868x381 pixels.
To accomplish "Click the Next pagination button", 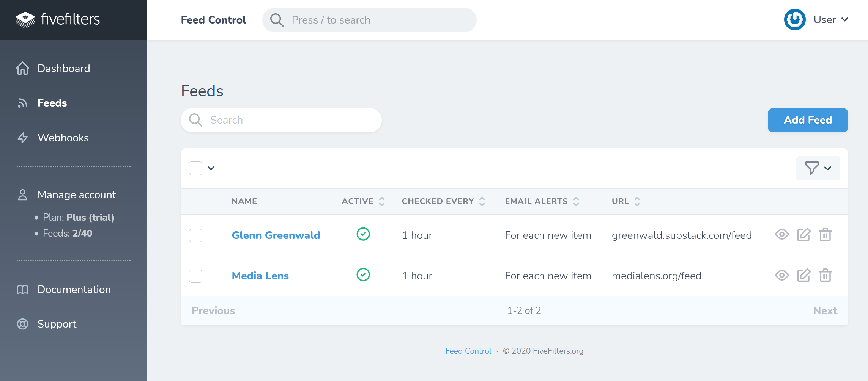I will pos(825,311).
